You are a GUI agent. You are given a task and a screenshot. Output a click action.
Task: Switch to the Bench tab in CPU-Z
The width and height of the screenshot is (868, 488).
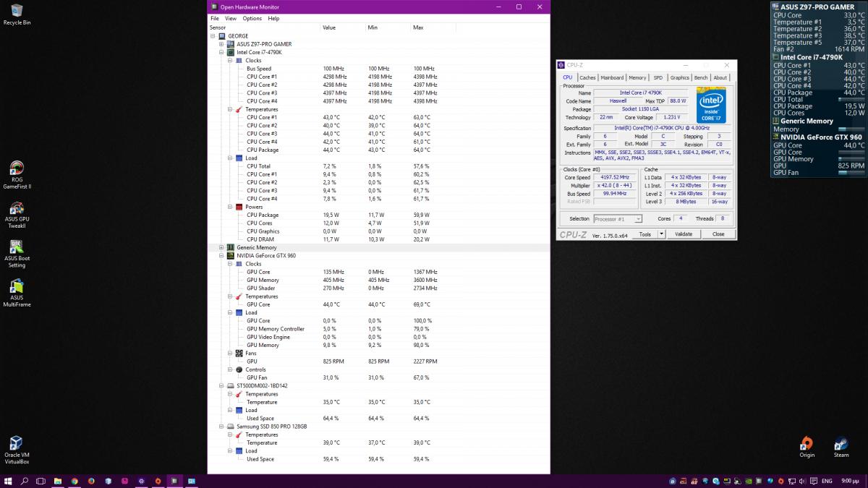[x=701, y=77]
